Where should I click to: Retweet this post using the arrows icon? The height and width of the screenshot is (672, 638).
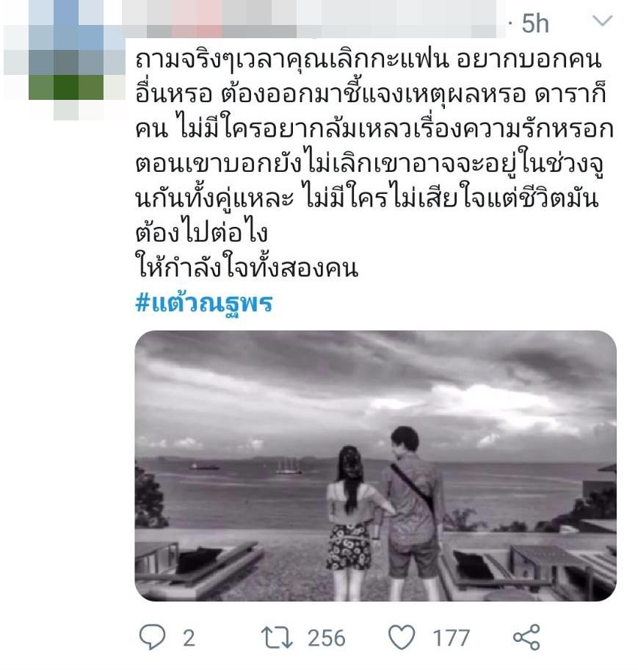[x=278, y=637]
